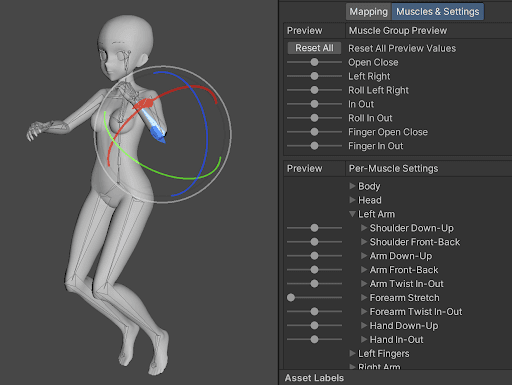This screenshot has height=385, width=512.
Task: Adjust the Open Close slider
Action: point(314,62)
